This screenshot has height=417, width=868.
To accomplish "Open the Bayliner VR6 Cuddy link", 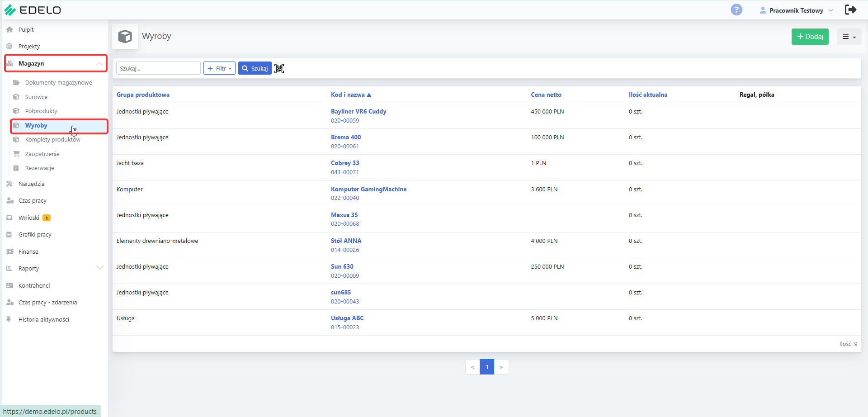I will [x=359, y=111].
